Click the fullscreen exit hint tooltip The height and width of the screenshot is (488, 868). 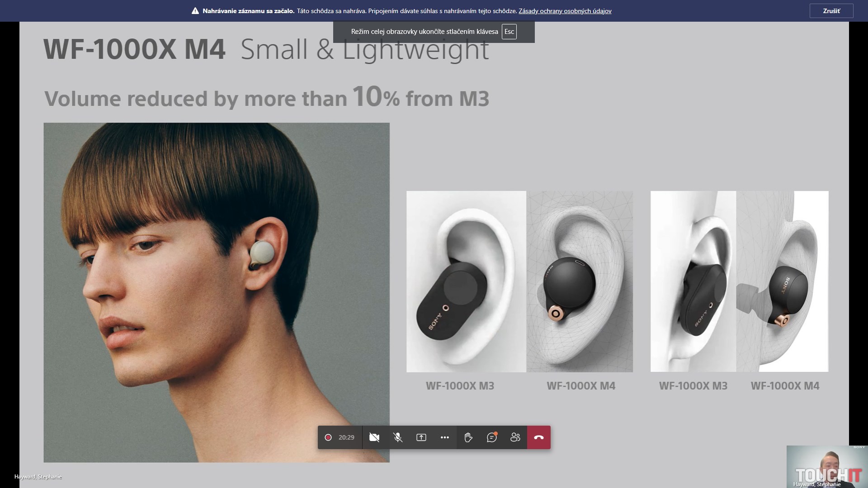click(424, 32)
